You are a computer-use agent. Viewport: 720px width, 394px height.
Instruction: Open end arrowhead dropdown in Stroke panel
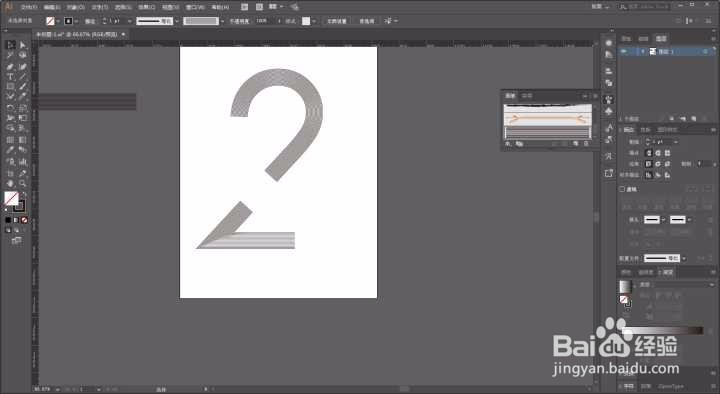point(689,220)
